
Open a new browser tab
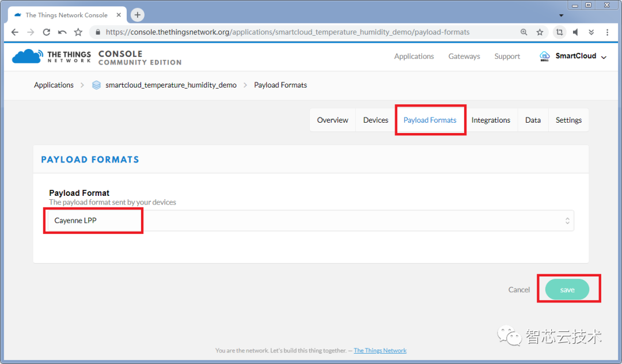[137, 15]
